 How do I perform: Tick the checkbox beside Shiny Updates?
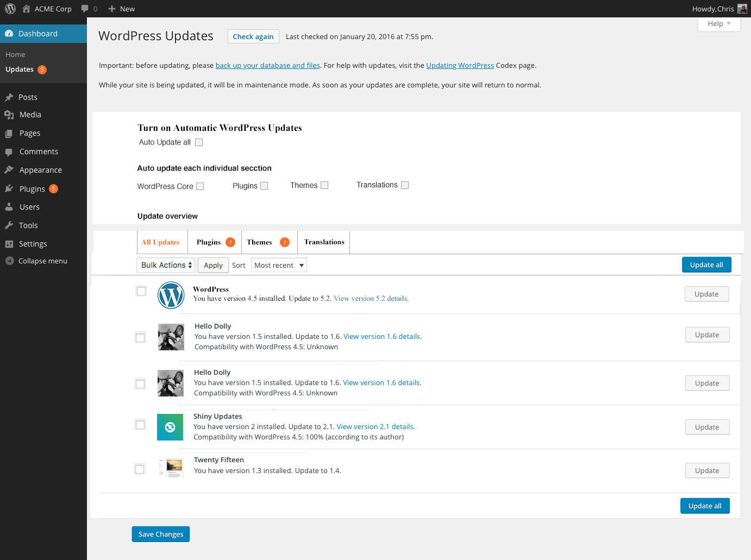140,425
